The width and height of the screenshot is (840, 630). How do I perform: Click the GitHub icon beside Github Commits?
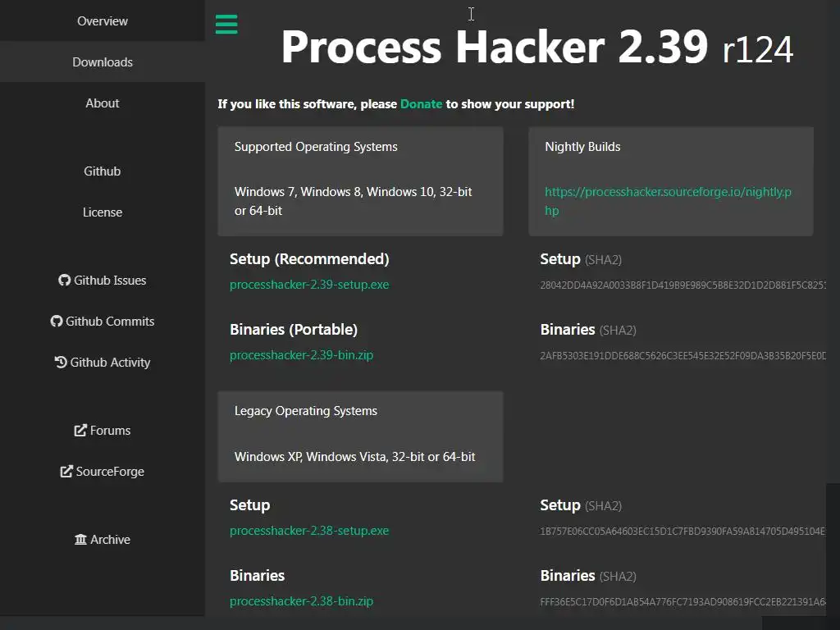coord(57,322)
